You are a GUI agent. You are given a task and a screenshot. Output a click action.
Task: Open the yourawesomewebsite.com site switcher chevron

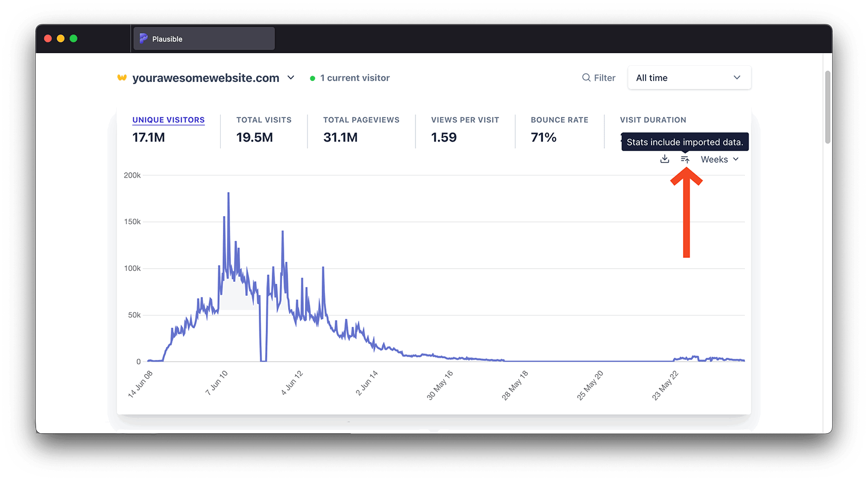pyautogui.click(x=291, y=78)
